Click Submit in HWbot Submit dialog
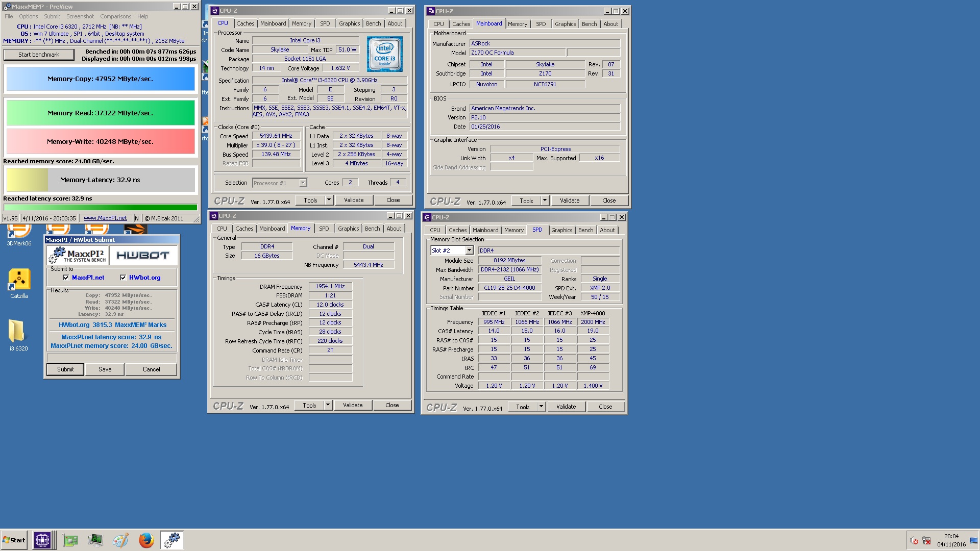The image size is (980, 551). 65,369
